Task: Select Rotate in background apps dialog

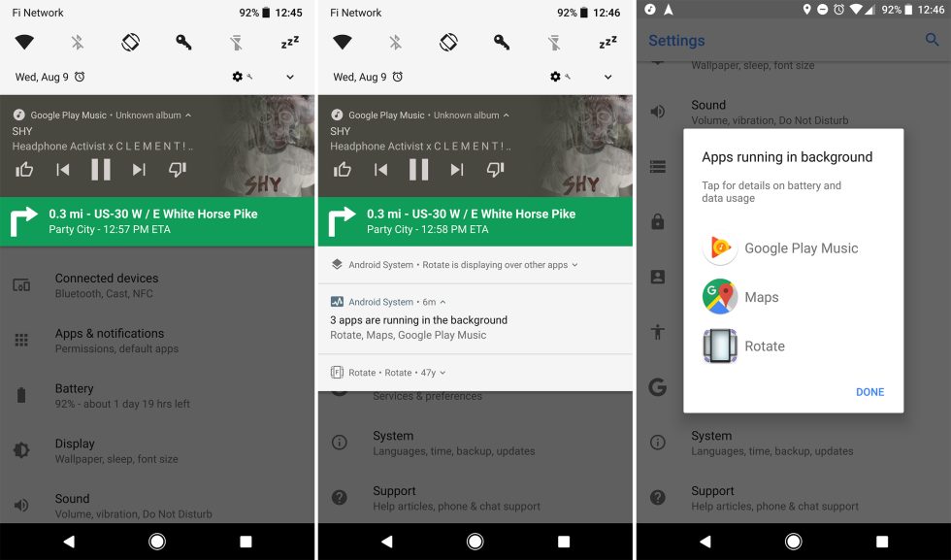Action: click(794, 346)
